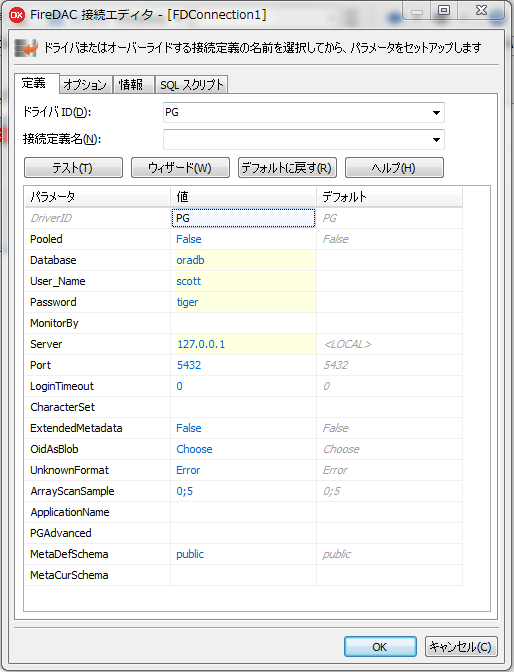Select the Port value 5432
The height and width of the screenshot is (672, 514).
pyautogui.click(x=189, y=365)
